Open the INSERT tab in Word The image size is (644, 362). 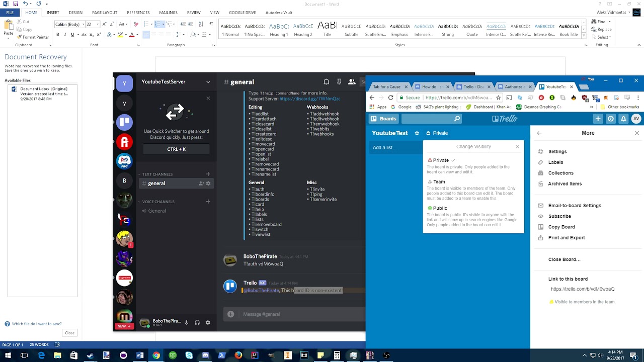53,13
